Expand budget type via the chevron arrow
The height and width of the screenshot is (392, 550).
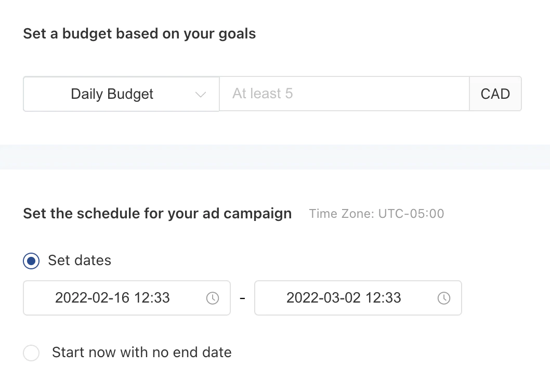(200, 95)
